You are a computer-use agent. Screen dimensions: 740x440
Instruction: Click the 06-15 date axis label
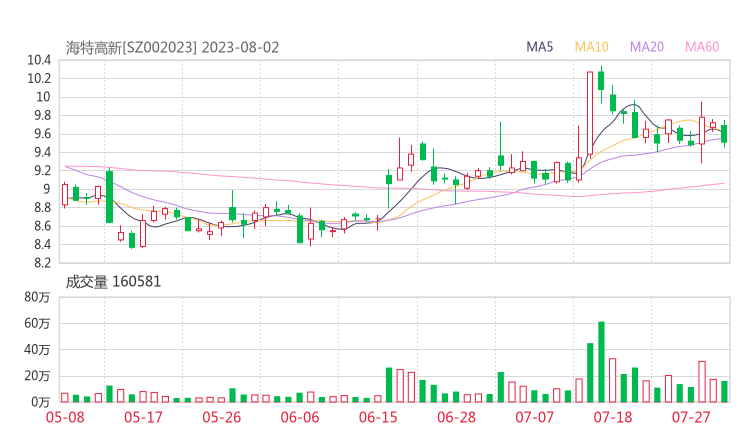pyautogui.click(x=378, y=418)
